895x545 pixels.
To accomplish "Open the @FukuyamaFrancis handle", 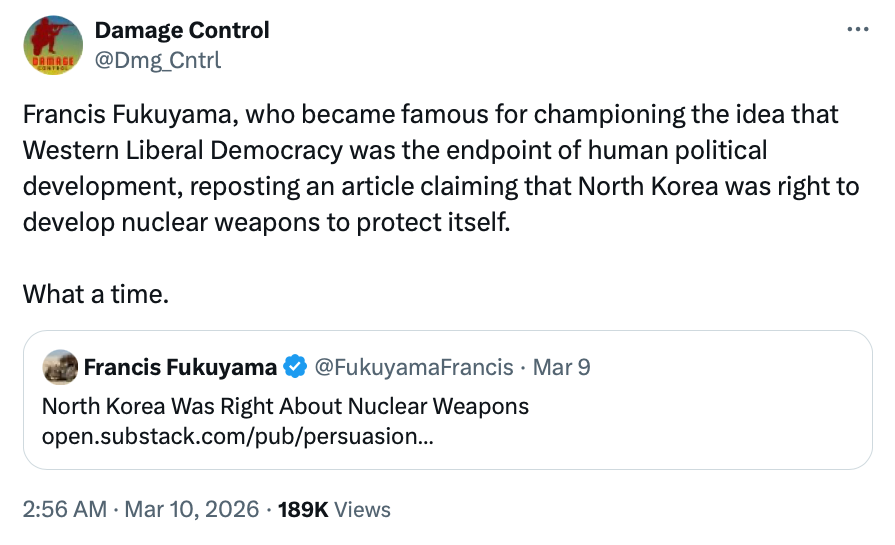I will (414, 367).
